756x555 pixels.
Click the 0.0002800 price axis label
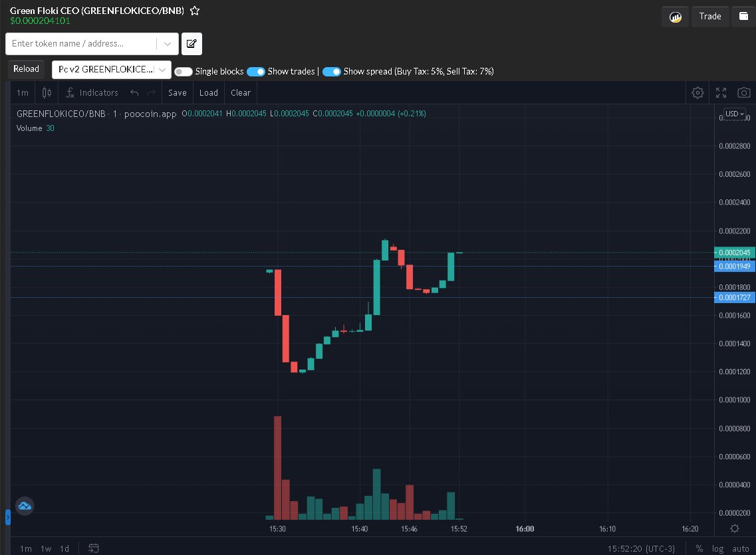click(734, 146)
